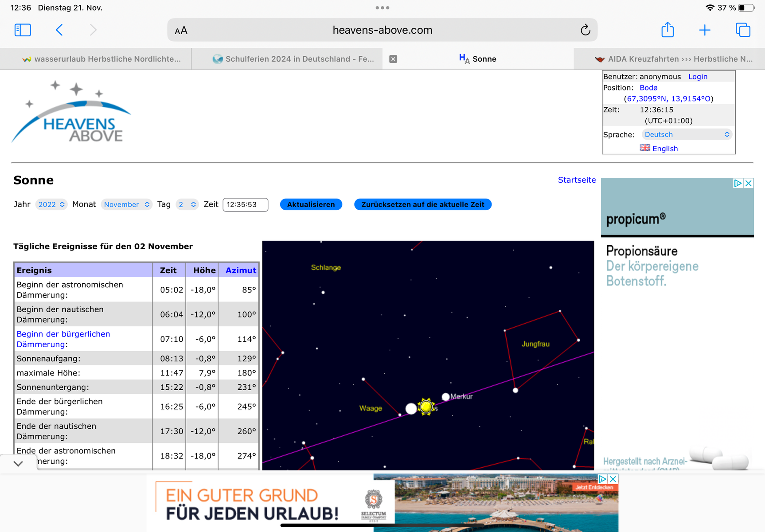Switch to the Schulferien 2024 tab
The height and width of the screenshot is (532, 765).
click(293, 59)
